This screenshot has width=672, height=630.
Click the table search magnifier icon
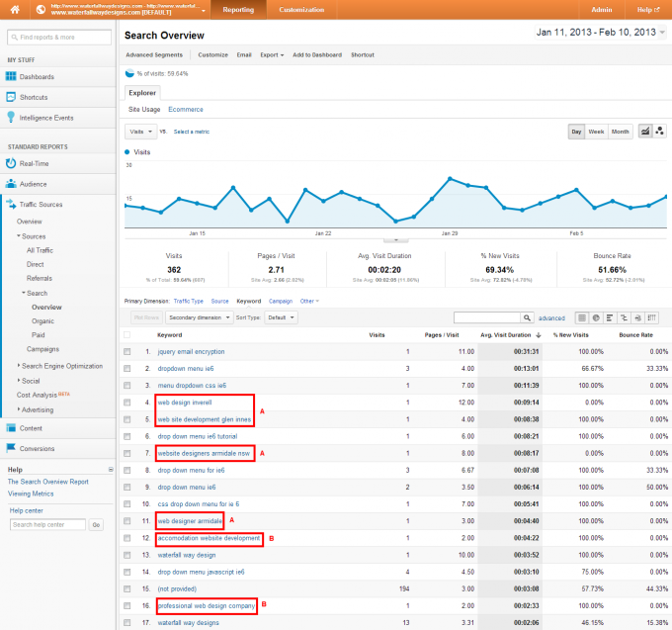click(528, 317)
